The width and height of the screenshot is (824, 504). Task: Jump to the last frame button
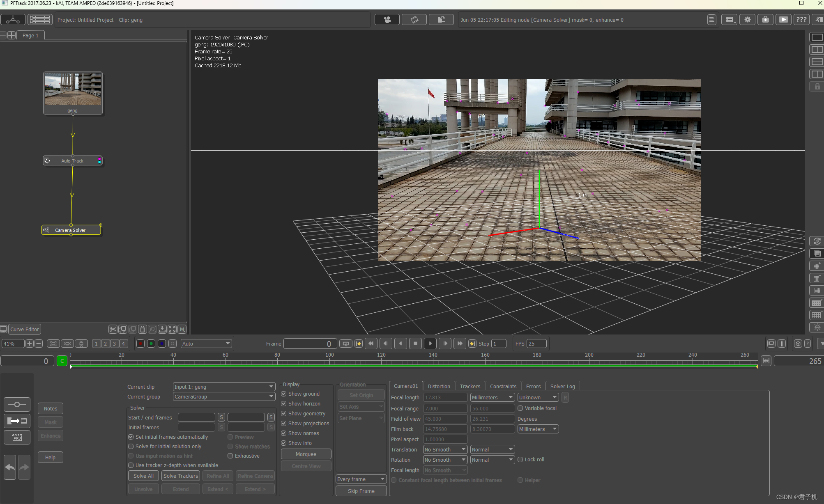[460, 344]
